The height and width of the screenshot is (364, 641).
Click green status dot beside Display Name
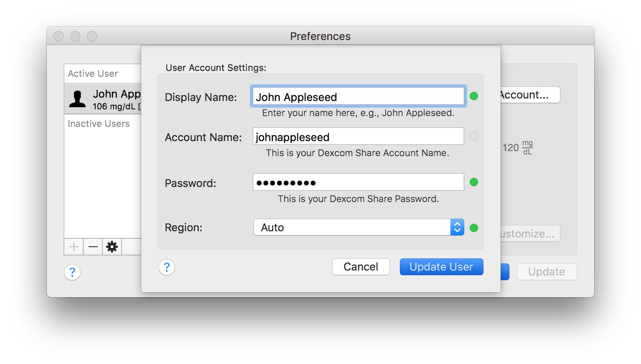tap(474, 96)
